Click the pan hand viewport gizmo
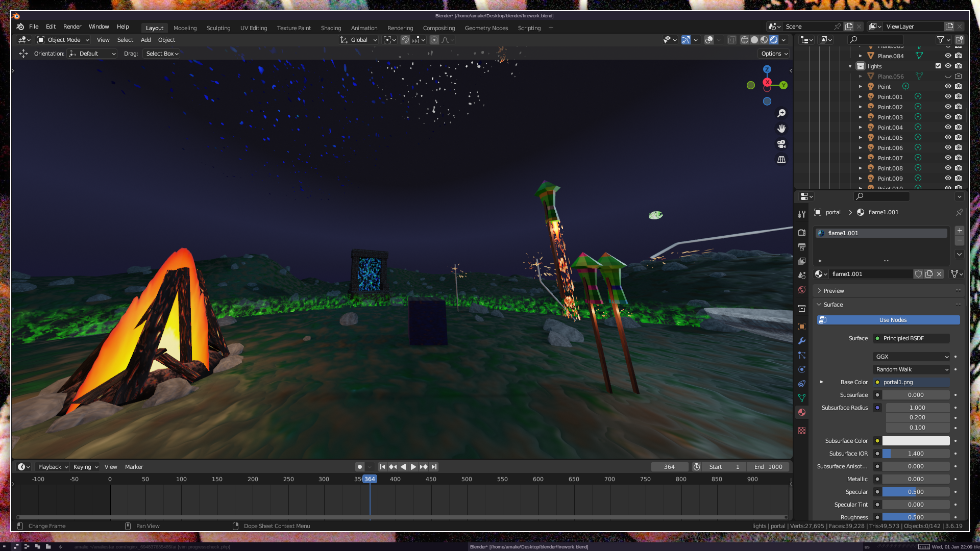This screenshot has height=551, width=980. (x=781, y=129)
